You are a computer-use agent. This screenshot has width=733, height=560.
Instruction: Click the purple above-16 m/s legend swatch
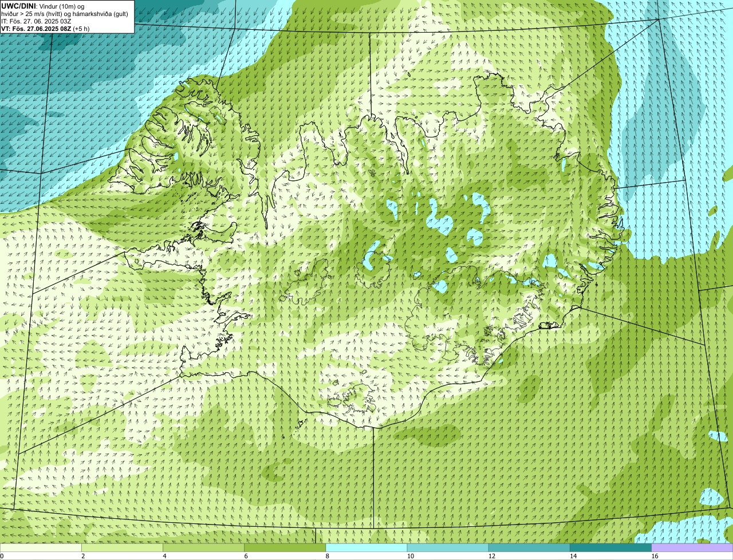point(692,548)
